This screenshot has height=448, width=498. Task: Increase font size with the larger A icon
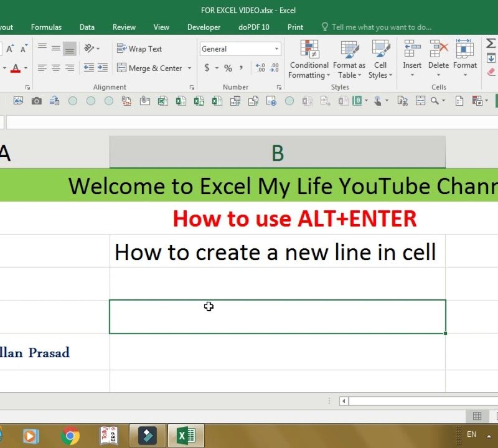(10, 49)
